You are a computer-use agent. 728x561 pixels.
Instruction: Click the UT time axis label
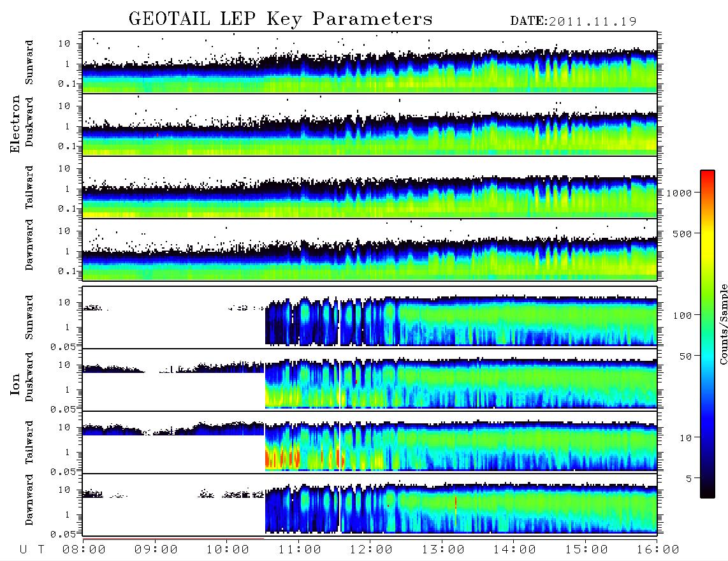[33, 550]
